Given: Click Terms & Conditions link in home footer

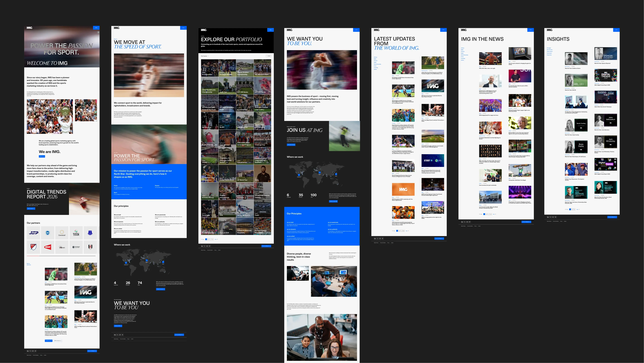Looking at the screenshot, I should point(36,355).
